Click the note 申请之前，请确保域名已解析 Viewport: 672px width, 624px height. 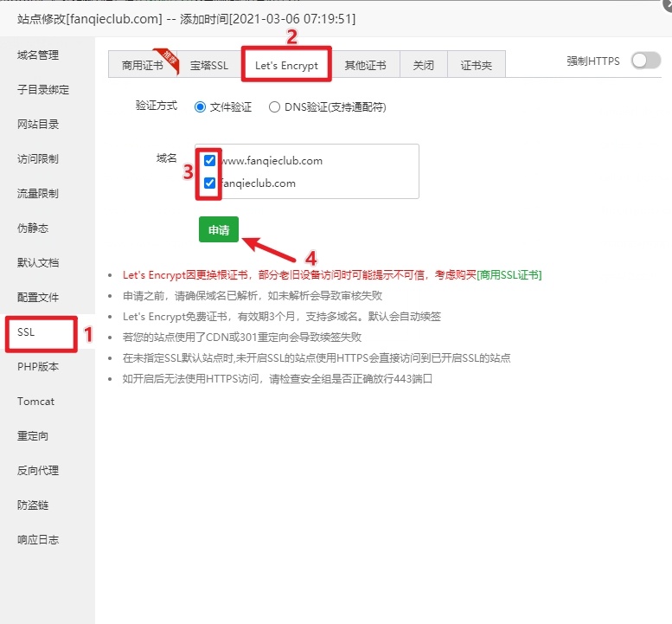pyautogui.click(x=253, y=296)
